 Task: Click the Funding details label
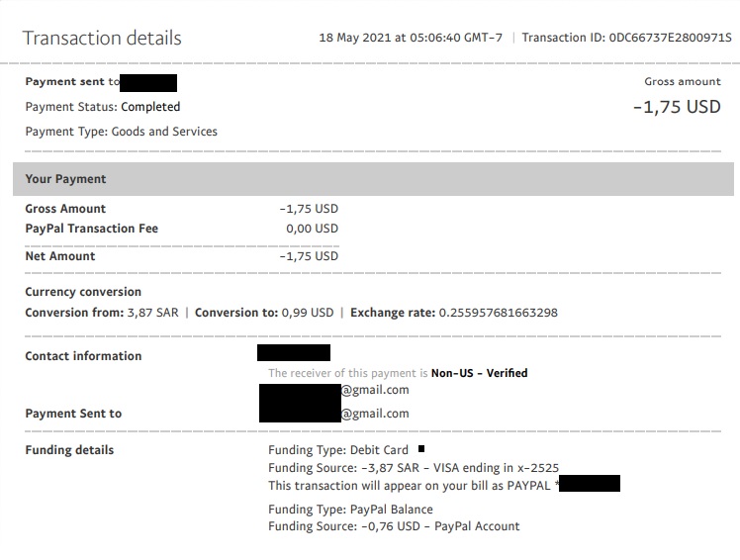69,450
